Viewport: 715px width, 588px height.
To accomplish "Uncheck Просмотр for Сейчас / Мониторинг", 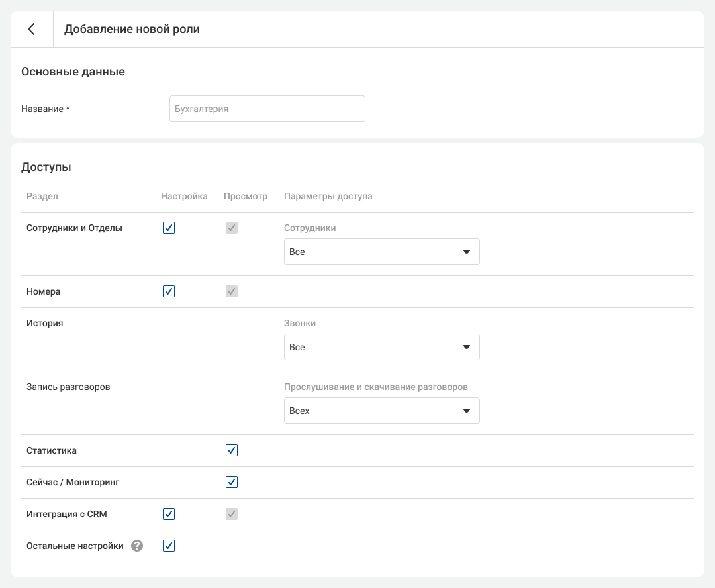I will [x=232, y=482].
